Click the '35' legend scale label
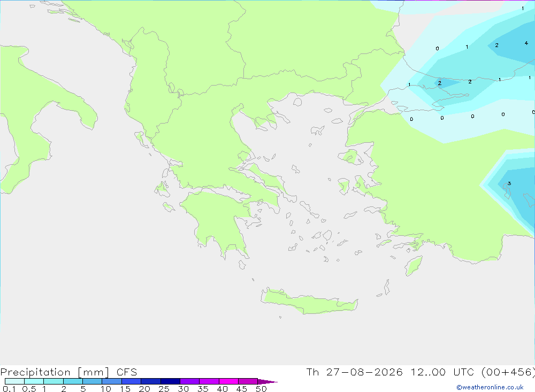 point(203,389)
